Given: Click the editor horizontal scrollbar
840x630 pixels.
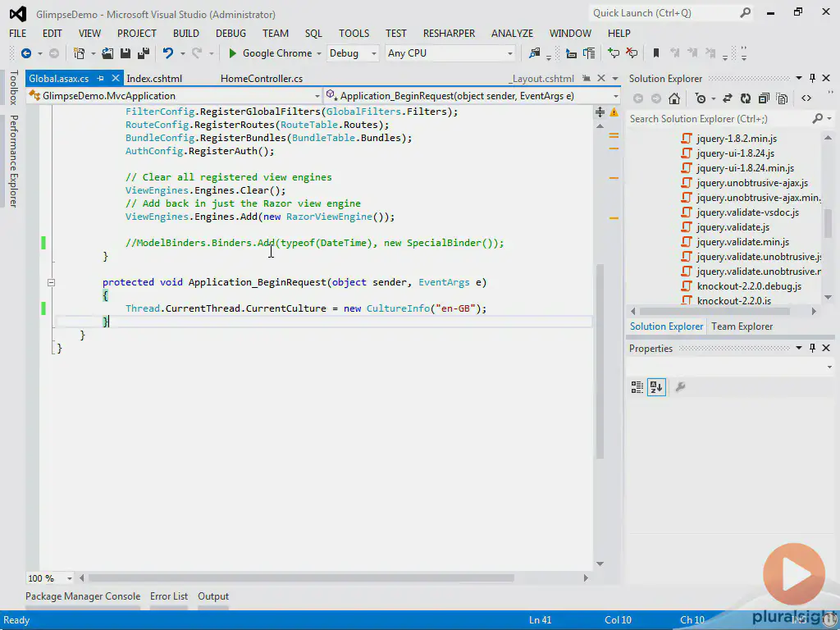Looking at the screenshot, I should (301, 578).
